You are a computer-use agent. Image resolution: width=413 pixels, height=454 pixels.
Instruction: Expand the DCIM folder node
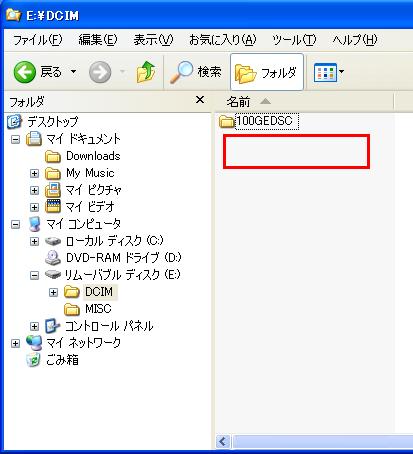53,292
